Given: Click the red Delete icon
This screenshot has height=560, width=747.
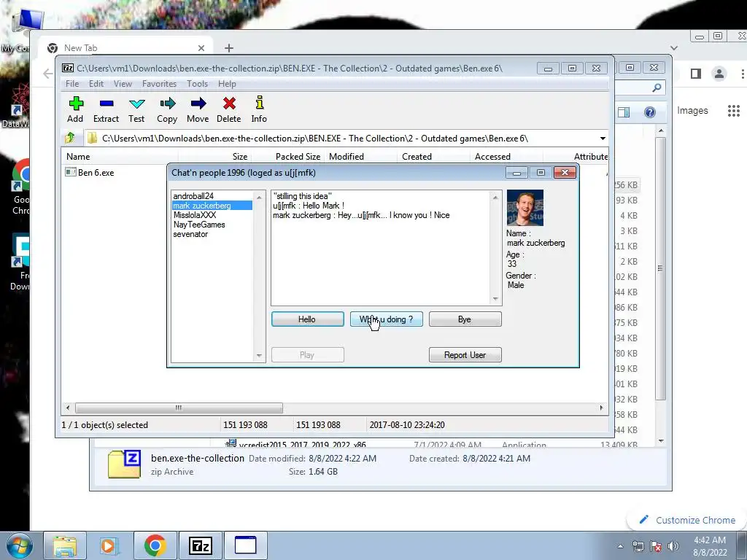Looking at the screenshot, I should point(228,109).
